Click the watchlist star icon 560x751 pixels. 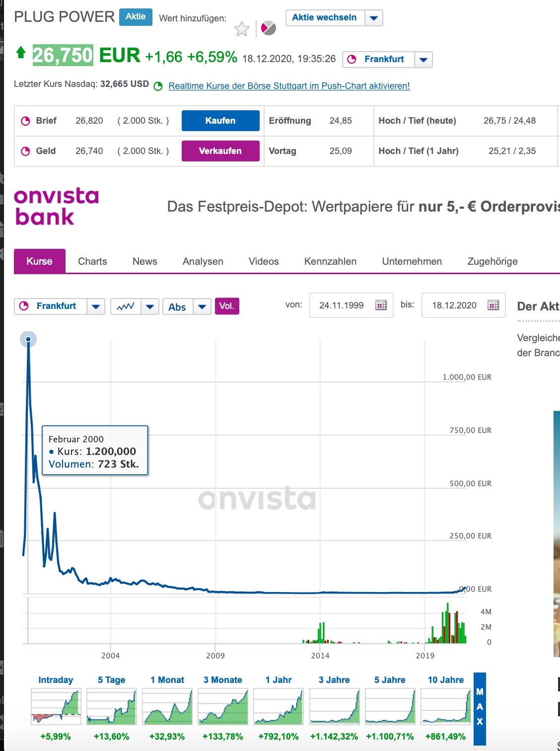[x=242, y=29]
